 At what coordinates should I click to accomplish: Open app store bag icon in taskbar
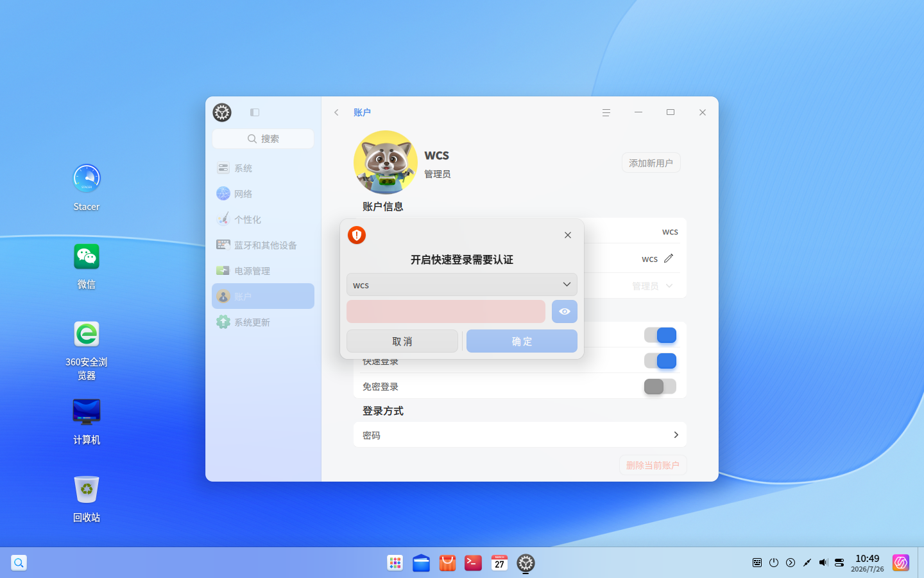pos(447,563)
